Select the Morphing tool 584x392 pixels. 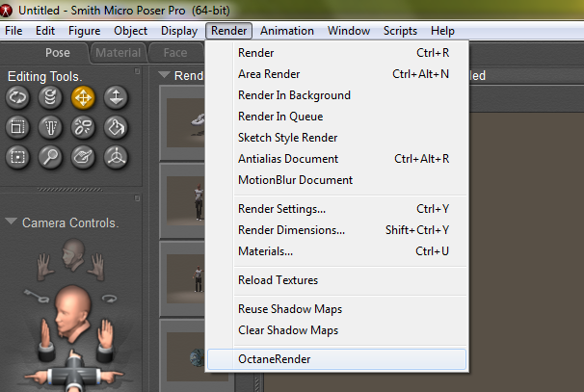pyautogui.click(x=83, y=157)
